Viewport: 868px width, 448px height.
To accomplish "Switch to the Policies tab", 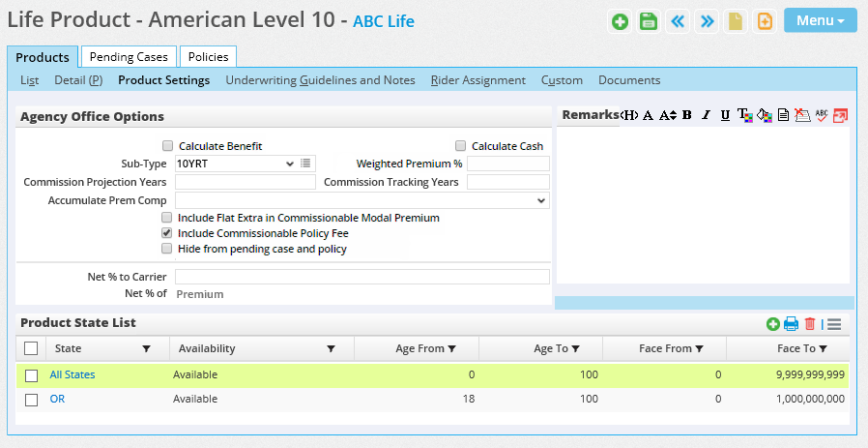I will [208, 56].
